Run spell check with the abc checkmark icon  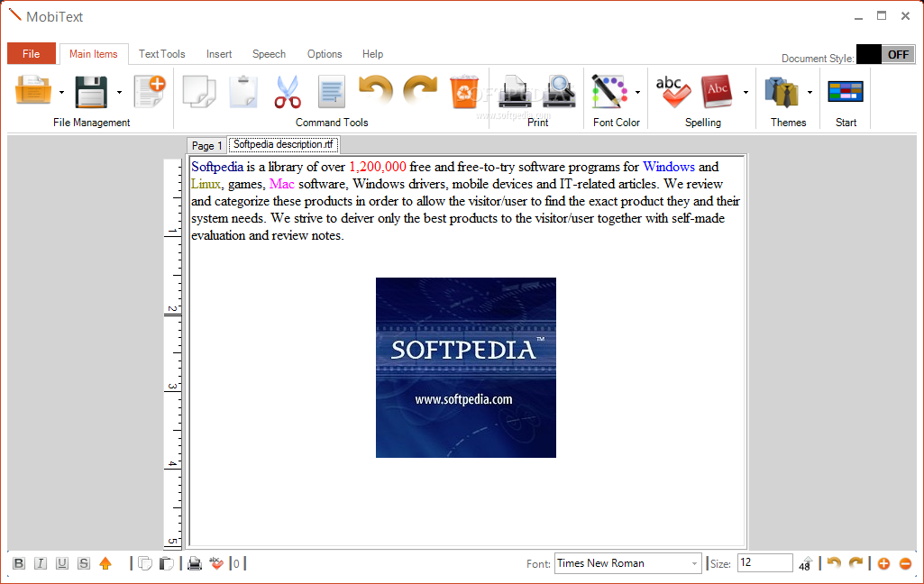click(x=672, y=91)
